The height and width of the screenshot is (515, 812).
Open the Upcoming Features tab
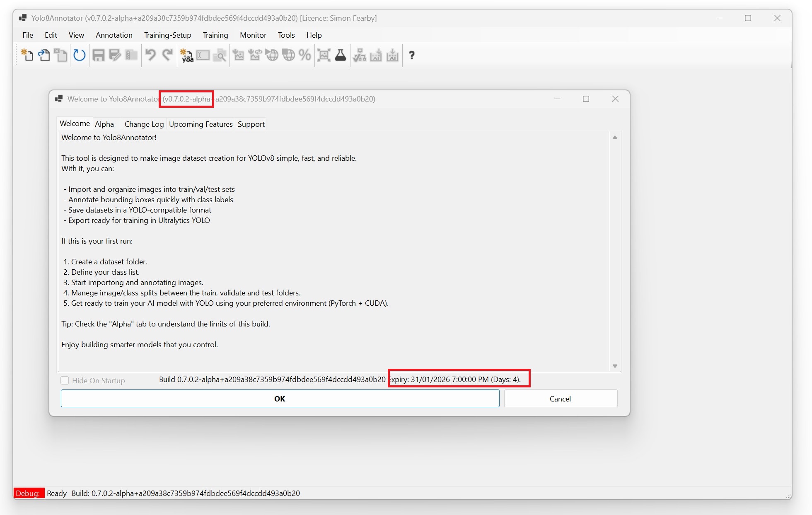click(x=201, y=124)
